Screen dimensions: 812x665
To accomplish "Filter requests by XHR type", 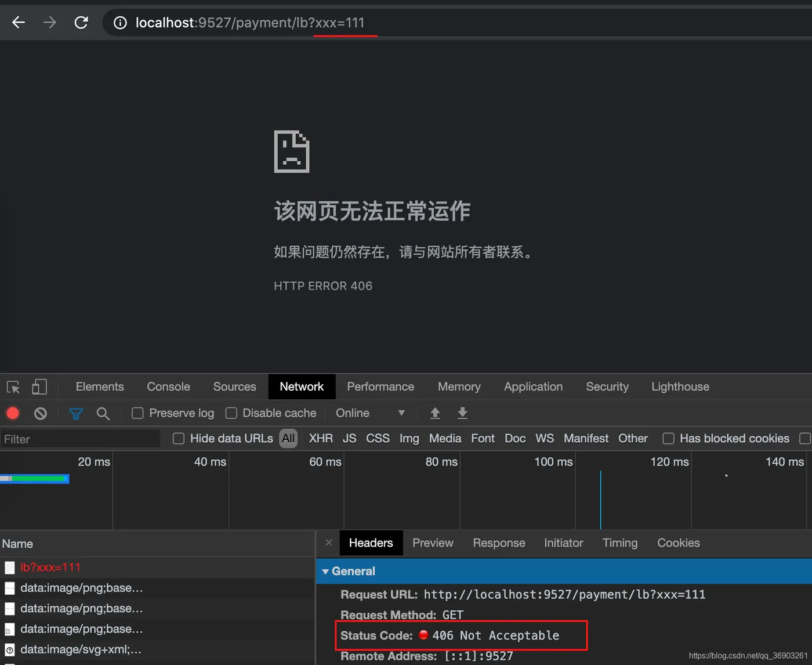I will (321, 439).
